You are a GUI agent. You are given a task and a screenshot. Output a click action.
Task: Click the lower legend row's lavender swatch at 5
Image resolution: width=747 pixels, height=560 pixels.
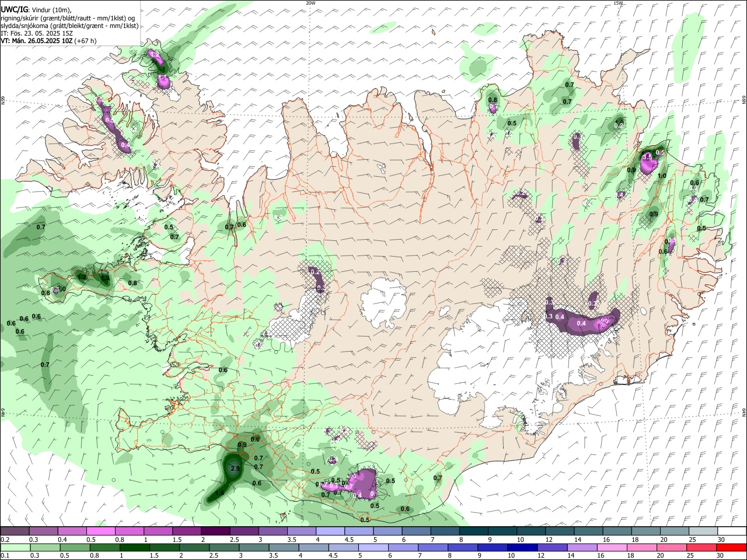click(373, 548)
